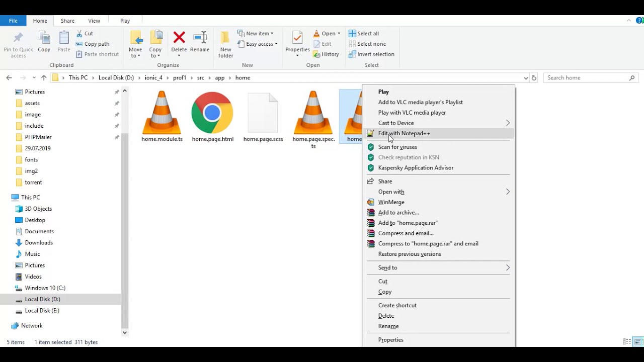Click the New folder icon
Viewport: 644px width, 362px height.
click(225, 38)
